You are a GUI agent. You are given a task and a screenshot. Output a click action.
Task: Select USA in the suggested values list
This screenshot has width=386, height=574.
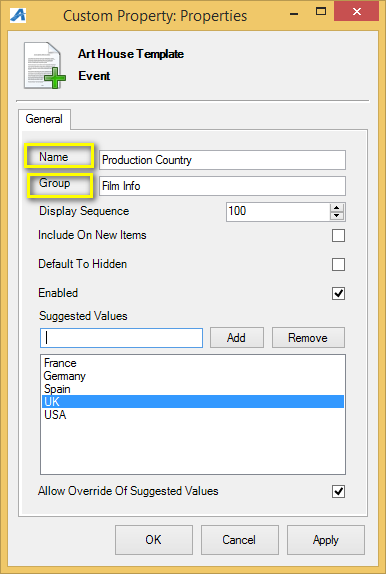[193, 415]
